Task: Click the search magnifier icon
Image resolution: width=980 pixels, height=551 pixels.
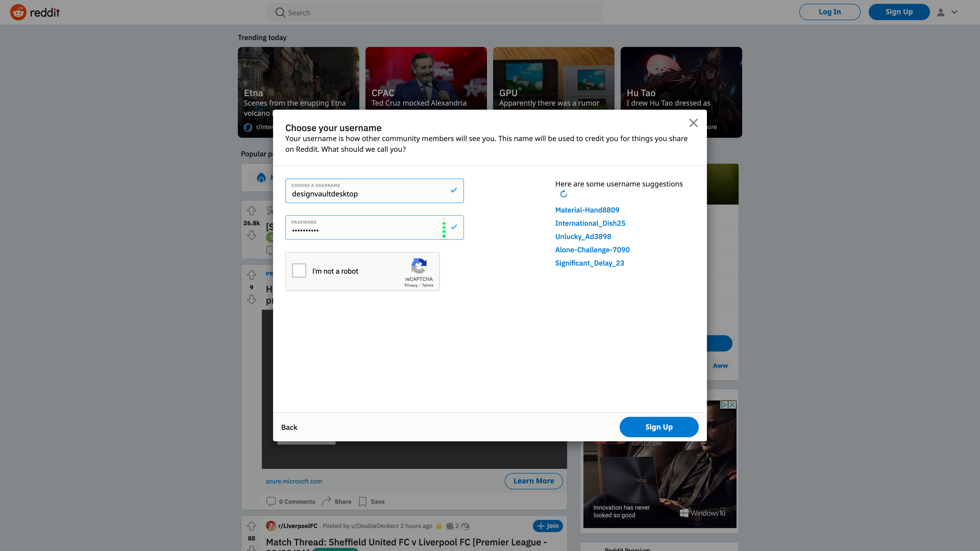Action: point(280,12)
